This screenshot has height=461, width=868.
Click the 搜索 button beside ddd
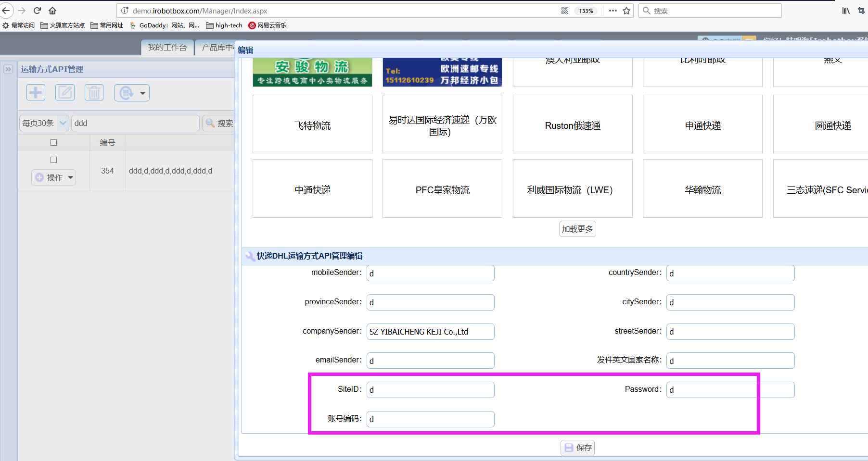pyautogui.click(x=219, y=123)
